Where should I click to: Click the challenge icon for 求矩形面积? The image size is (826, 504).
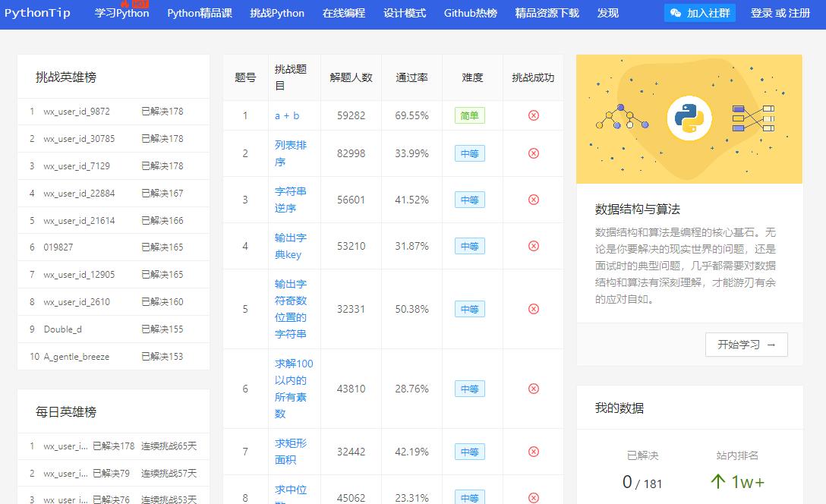(x=534, y=451)
